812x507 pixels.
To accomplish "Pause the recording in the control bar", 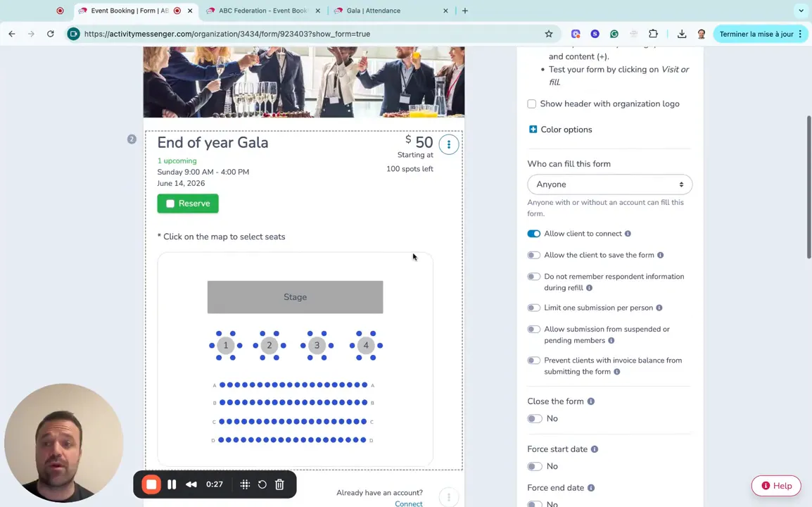I will click(x=172, y=484).
